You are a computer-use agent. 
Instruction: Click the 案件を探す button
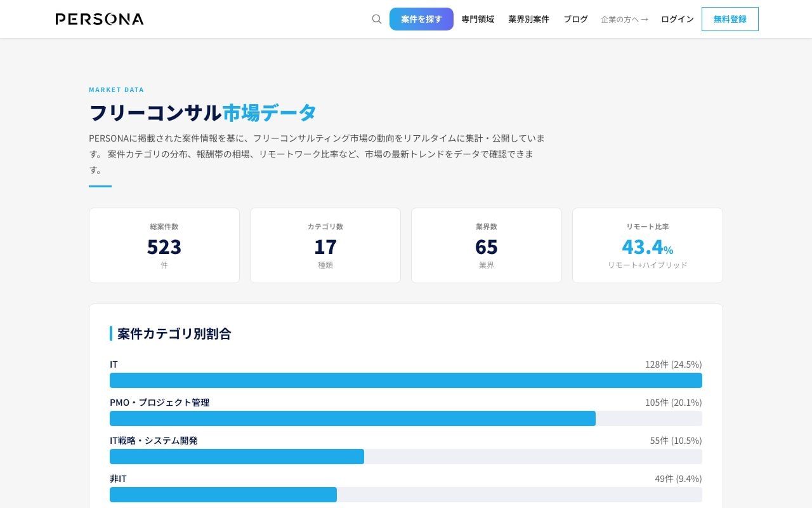coord(421,19)
